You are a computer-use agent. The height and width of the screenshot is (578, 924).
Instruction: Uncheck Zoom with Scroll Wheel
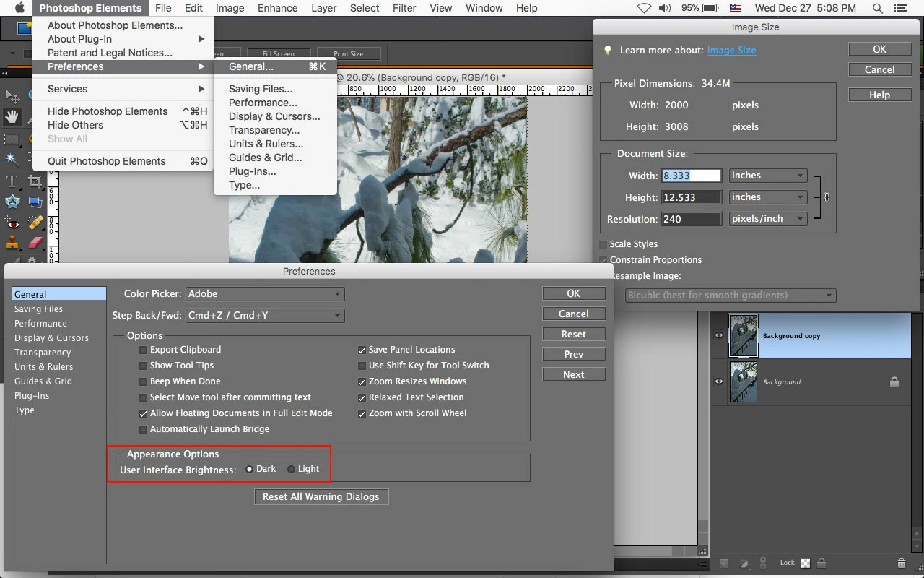[x=362, y=413]
